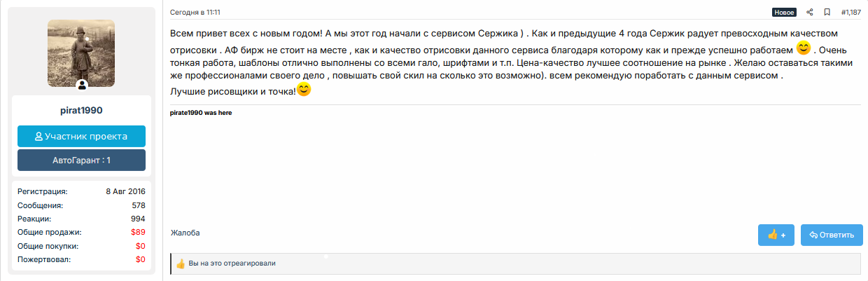The image size is (868, 281).
Task: Click the thumbs-up icon in the reactions bar
Action: (181, 263)
